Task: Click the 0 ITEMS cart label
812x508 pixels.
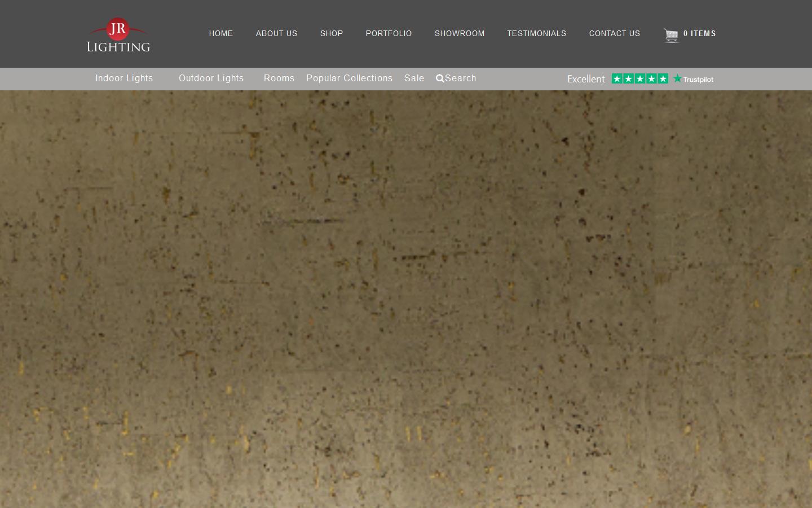Action: coord(700,33)
